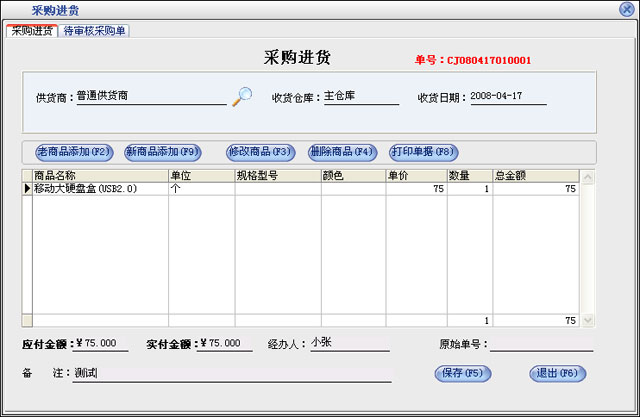640x417 pixels.
Task: Select the 移动大硬盘盒 row in the table
Action: (98, 188)
